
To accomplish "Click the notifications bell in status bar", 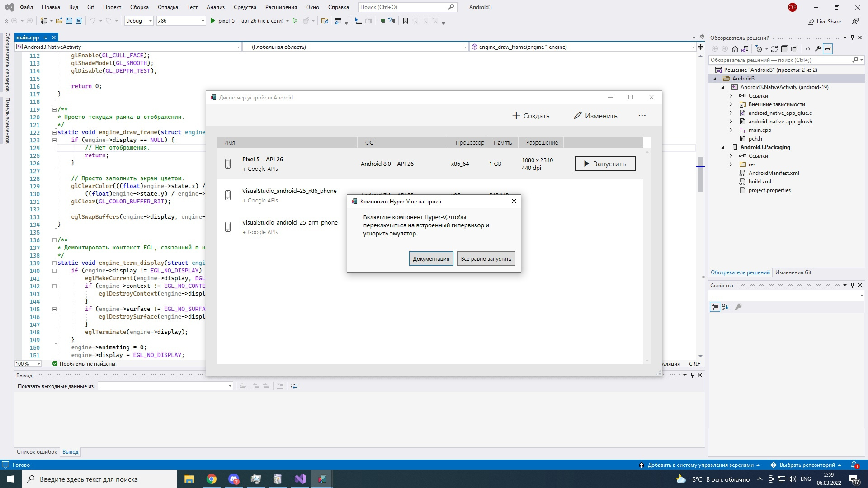I will coord(854,465).
